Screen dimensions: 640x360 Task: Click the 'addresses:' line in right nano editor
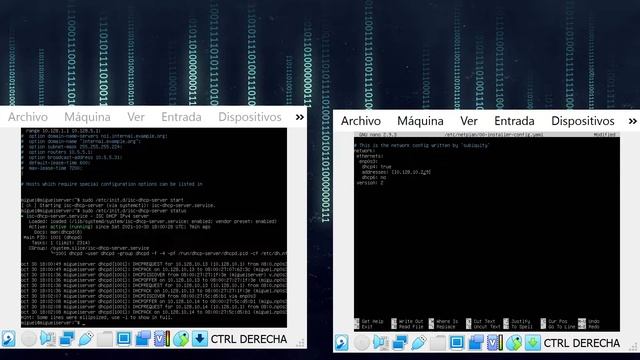(x=396, y=172)
